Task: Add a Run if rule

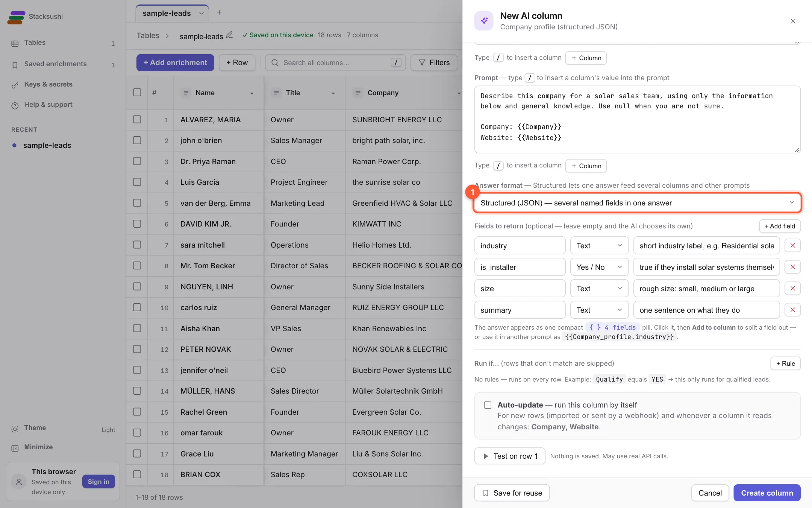Action: (x=785, y=364)
